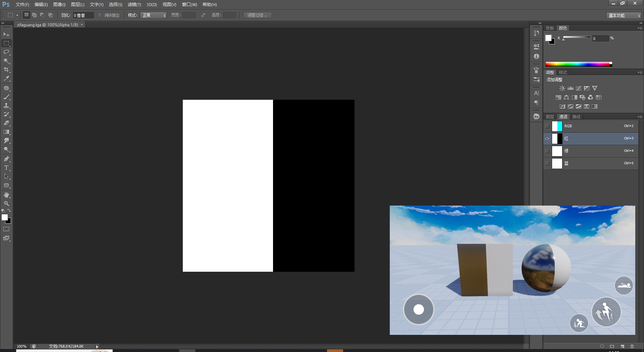The width and height of the screenshot is (644, 352).
Task: Open the Character panel icon
Action: [x=536, y=93]
